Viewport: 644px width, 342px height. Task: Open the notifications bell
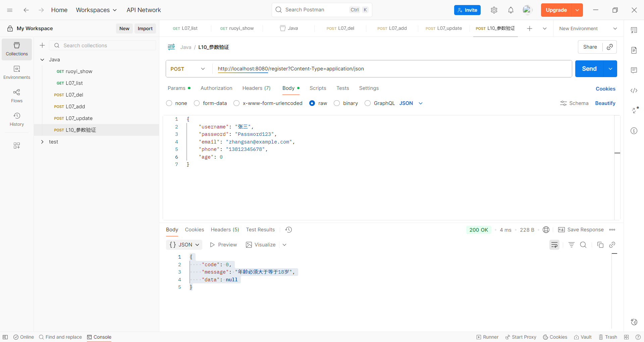click(x=511, y=10)
